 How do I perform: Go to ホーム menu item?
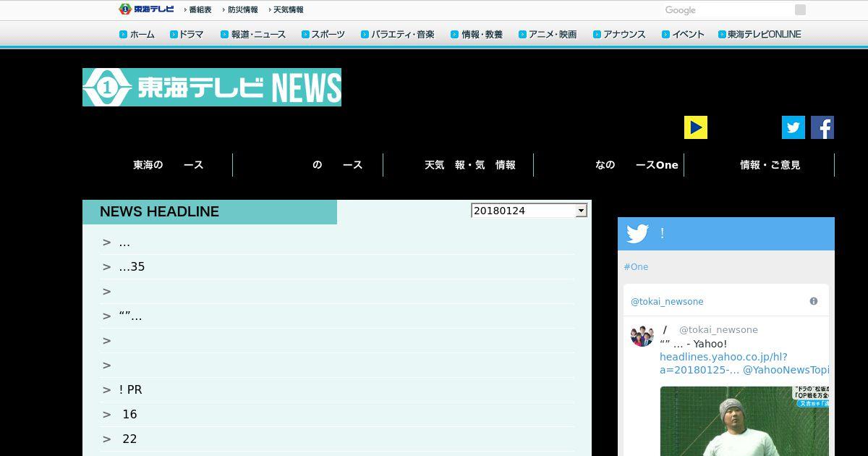[x=137, y=34]
